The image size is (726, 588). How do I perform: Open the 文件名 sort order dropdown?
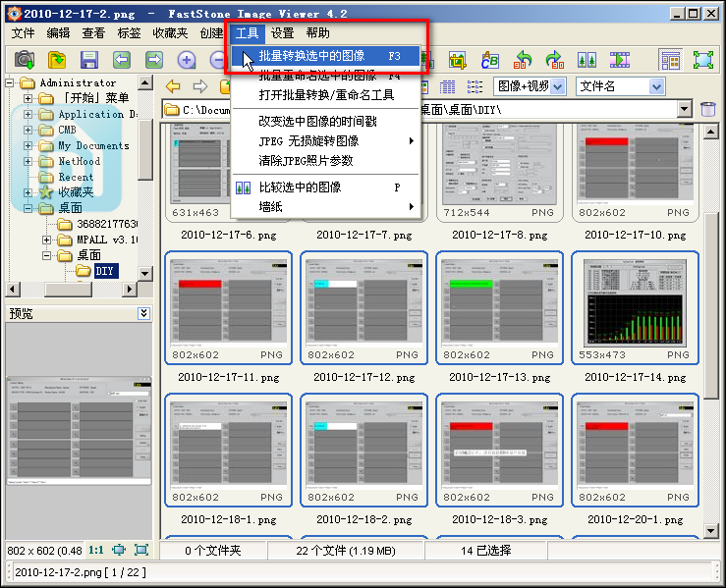(x=656, y=86)
